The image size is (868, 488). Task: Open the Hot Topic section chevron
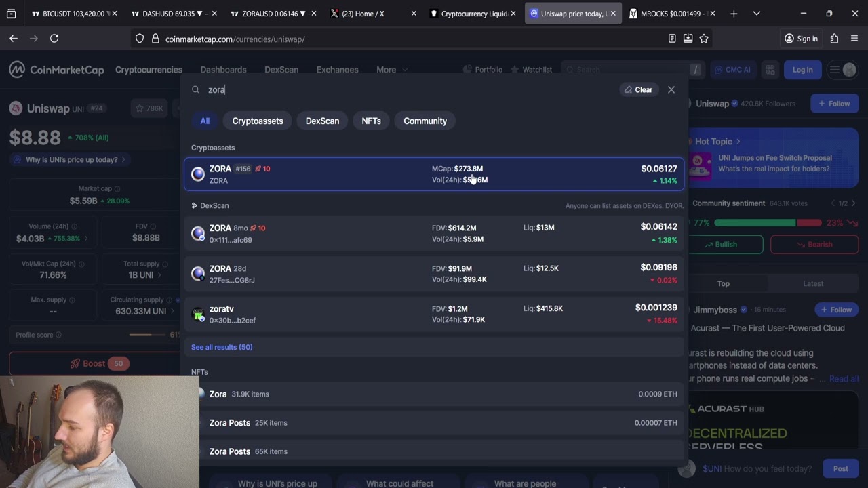(738, 142)
